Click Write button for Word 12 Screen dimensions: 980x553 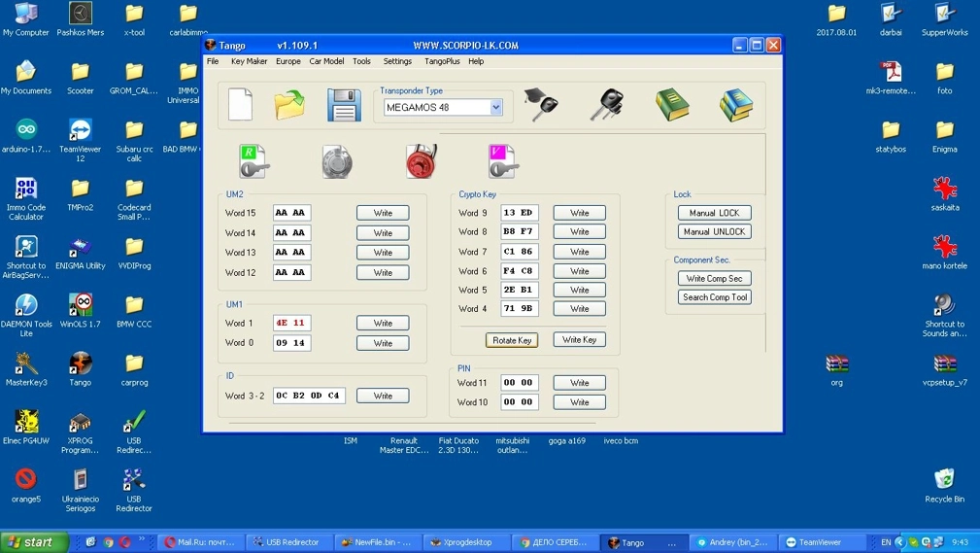coord(383,273)
